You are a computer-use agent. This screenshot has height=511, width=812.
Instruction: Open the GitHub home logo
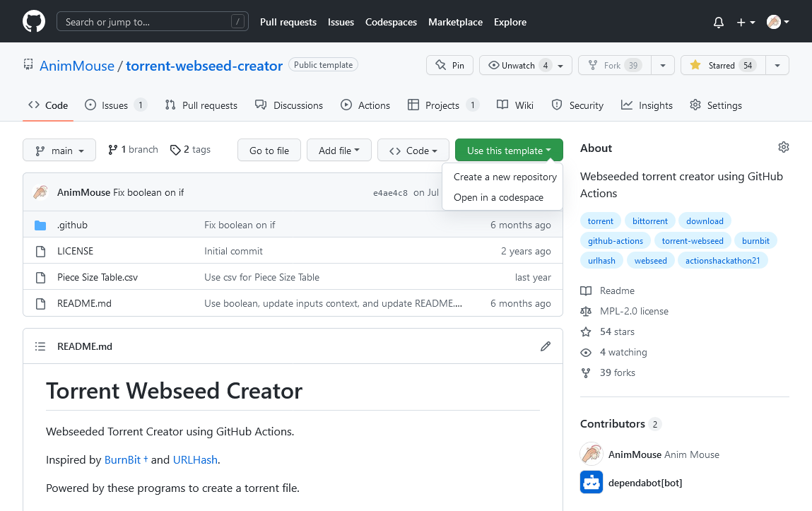point(34,22)
